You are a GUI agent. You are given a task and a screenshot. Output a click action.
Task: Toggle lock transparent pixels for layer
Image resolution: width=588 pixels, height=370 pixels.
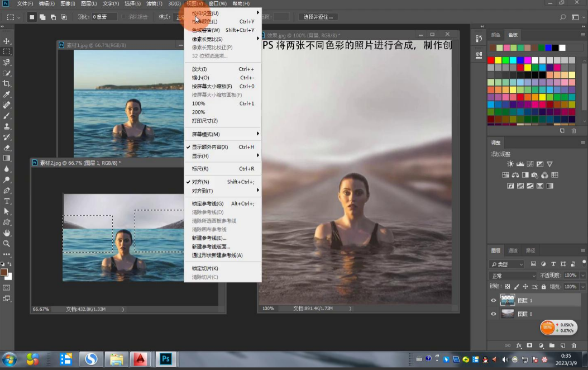pyautogui.click(x=508, y=286)
